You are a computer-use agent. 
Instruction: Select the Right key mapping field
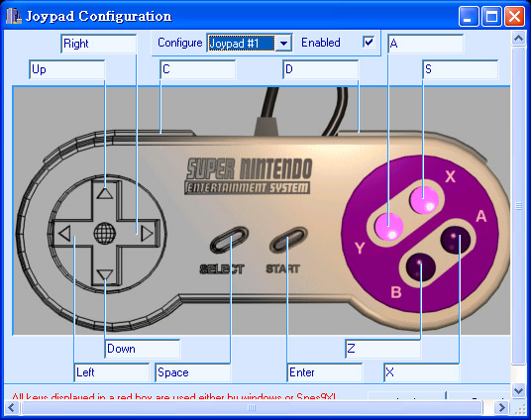pos(98,44)
